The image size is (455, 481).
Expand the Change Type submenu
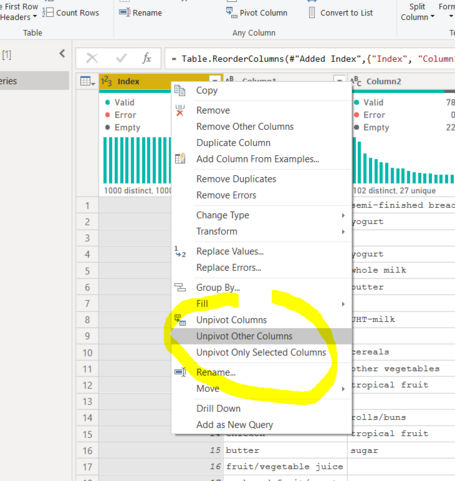coord(343,215)
